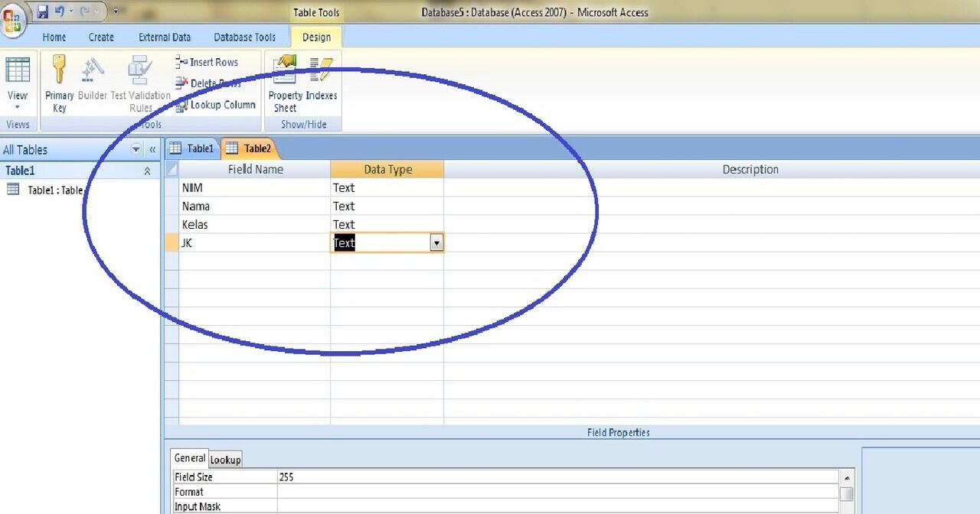Click the Format property field

[558, 492]
